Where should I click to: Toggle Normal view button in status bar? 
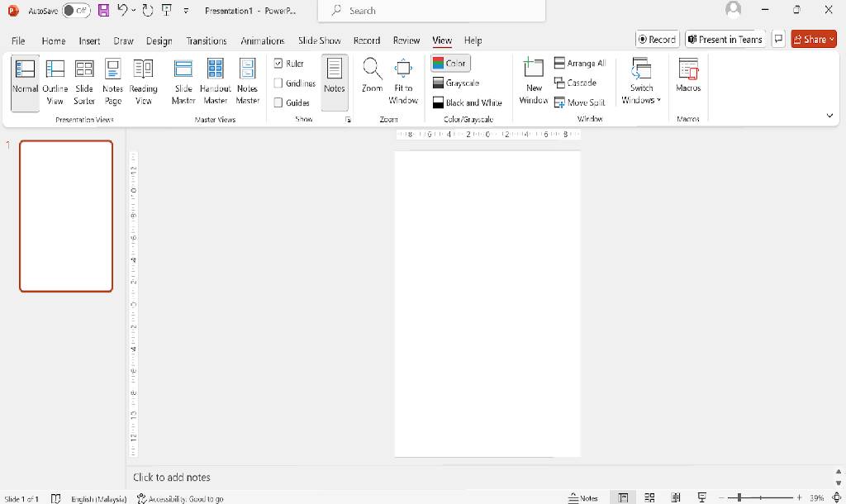pyautogui.click(x=623, y=497)
